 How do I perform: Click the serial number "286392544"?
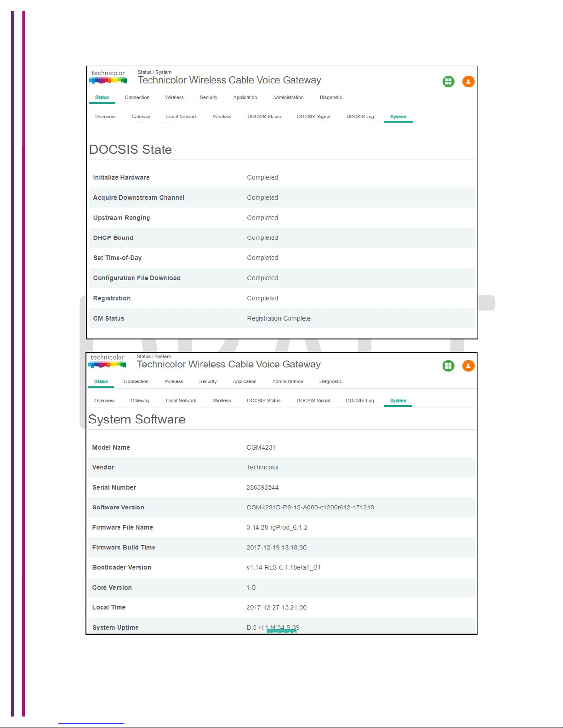point(262,488)
